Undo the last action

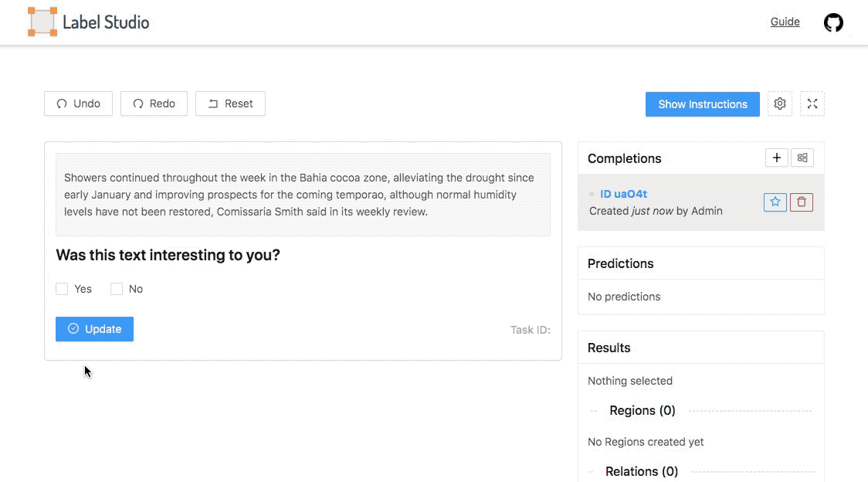tap(78, 104)
